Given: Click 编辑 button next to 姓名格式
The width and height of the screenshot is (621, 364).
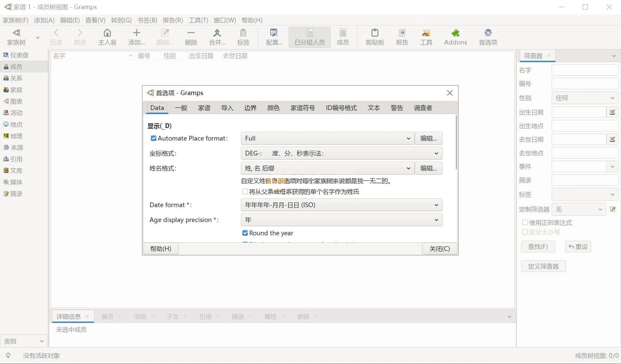Looking at the screenshot, I should click(428, 168).
